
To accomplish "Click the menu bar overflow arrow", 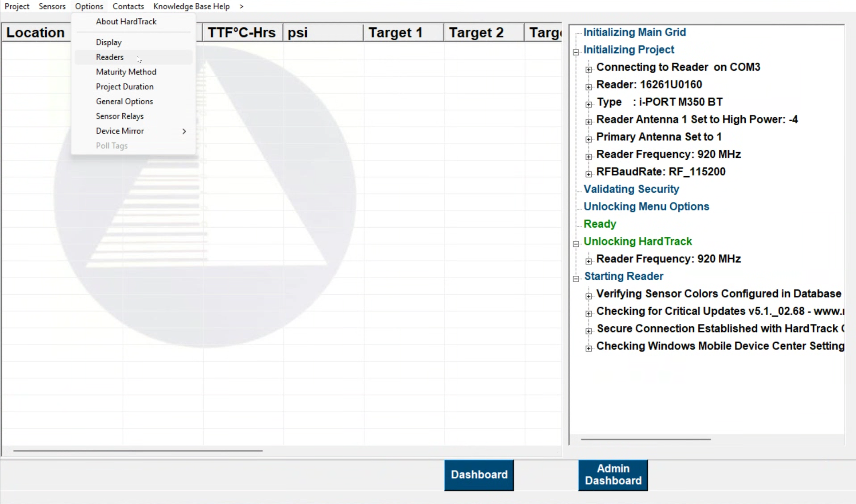I will (x=241, y=7).
